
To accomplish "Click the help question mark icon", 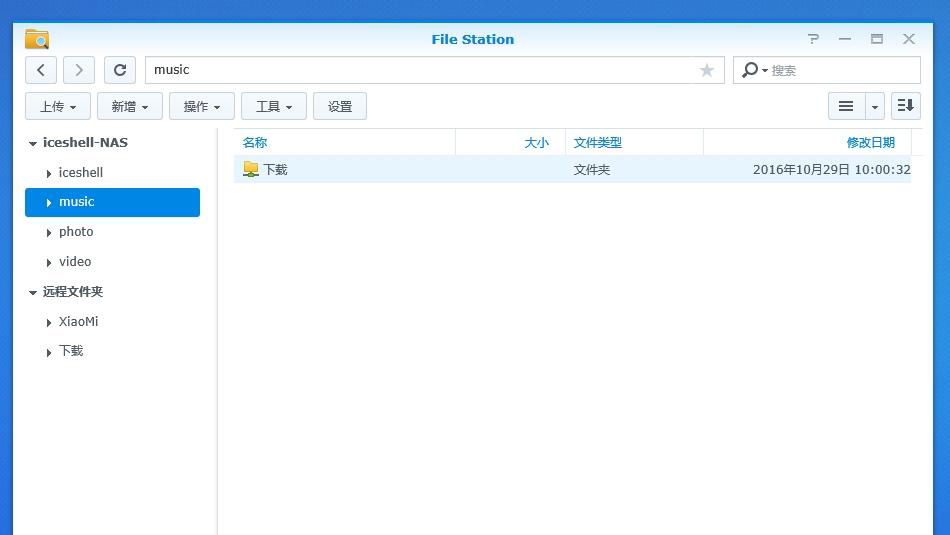I will pos(813,39).
